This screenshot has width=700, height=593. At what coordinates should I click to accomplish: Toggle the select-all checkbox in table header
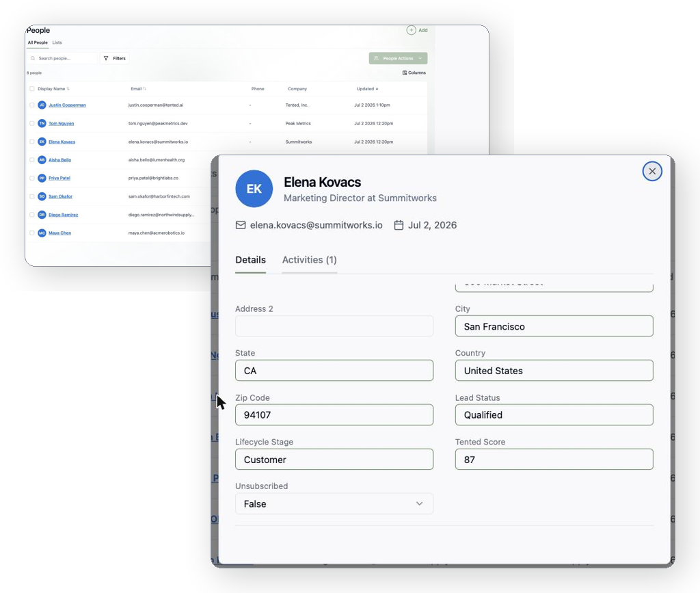(x=31, y=89)
